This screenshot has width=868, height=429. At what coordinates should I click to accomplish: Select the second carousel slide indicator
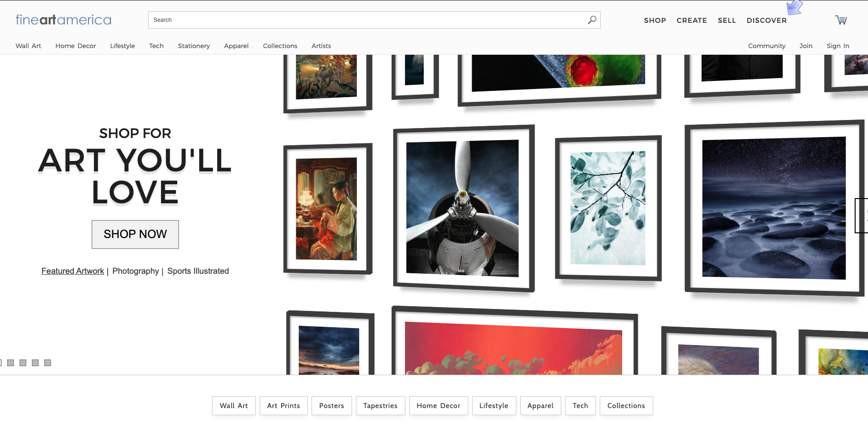coord(10,363)
